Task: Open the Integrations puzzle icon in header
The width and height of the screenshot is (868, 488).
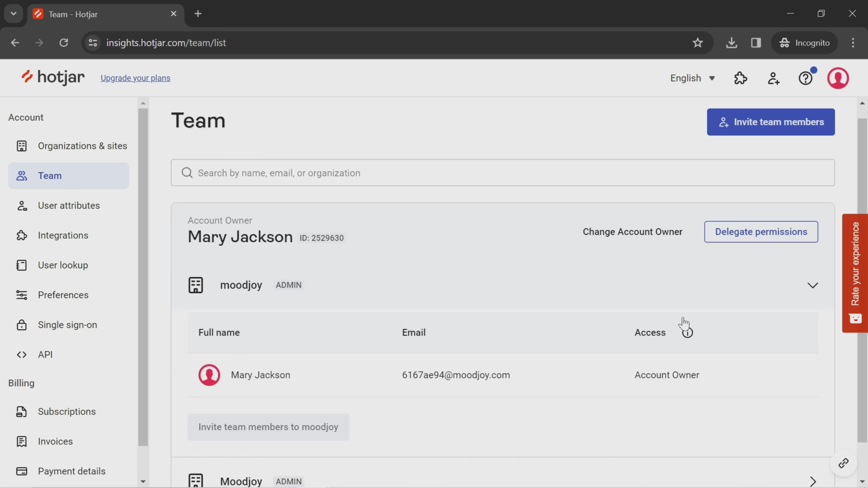Action: point(741,78)
